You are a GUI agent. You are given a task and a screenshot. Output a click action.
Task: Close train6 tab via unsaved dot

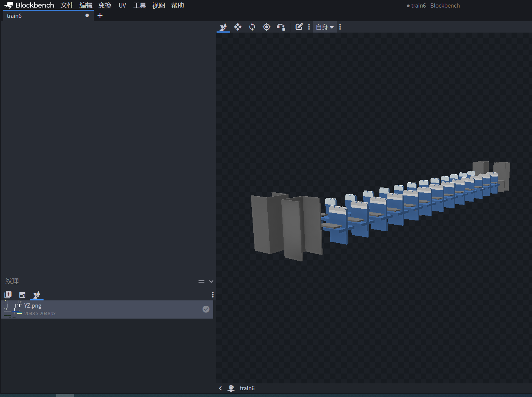click(x=87, y=16)
